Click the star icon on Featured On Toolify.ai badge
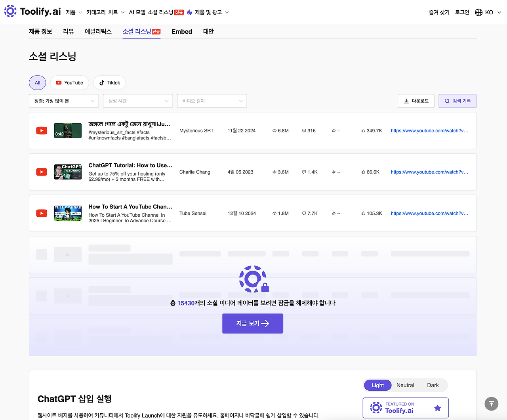This screenshot has width=507, height=420. pos(437,407)
